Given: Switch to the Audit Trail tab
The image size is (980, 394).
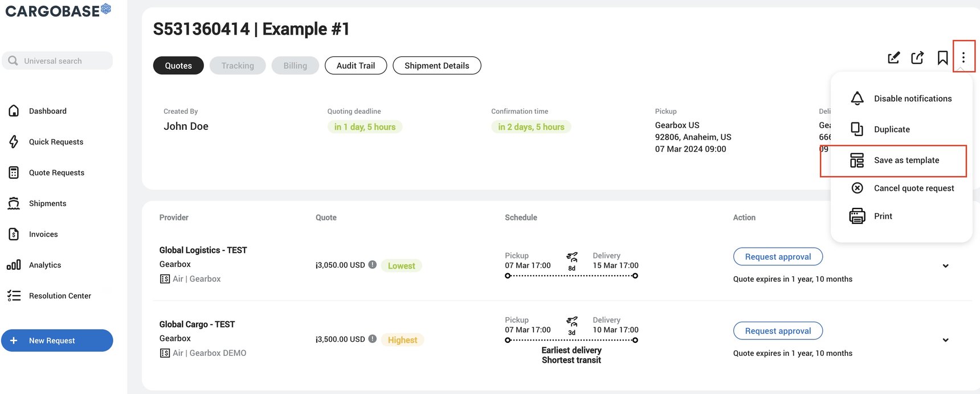Looking at the screenshot, I should [x=356, y=65].
